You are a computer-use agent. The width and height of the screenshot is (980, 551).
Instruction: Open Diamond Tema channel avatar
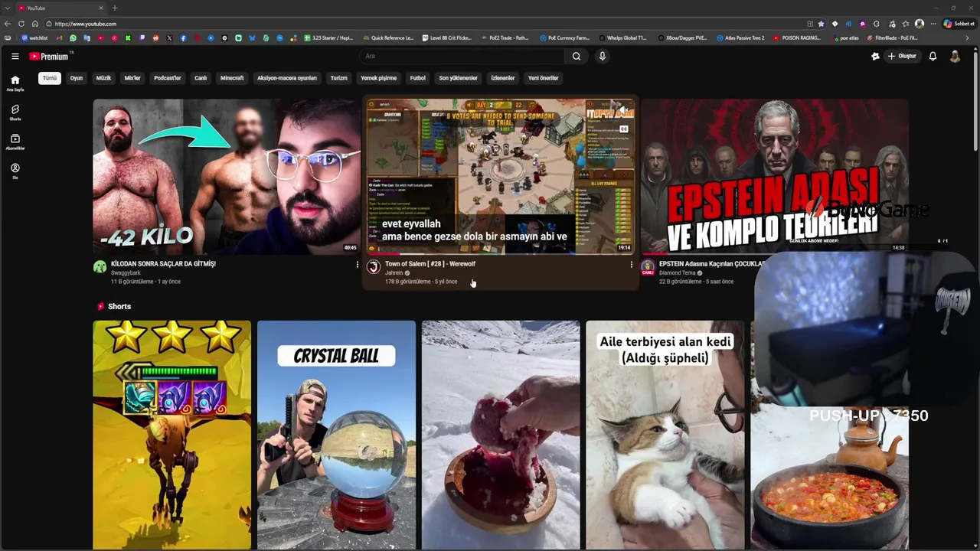[648, 267]
